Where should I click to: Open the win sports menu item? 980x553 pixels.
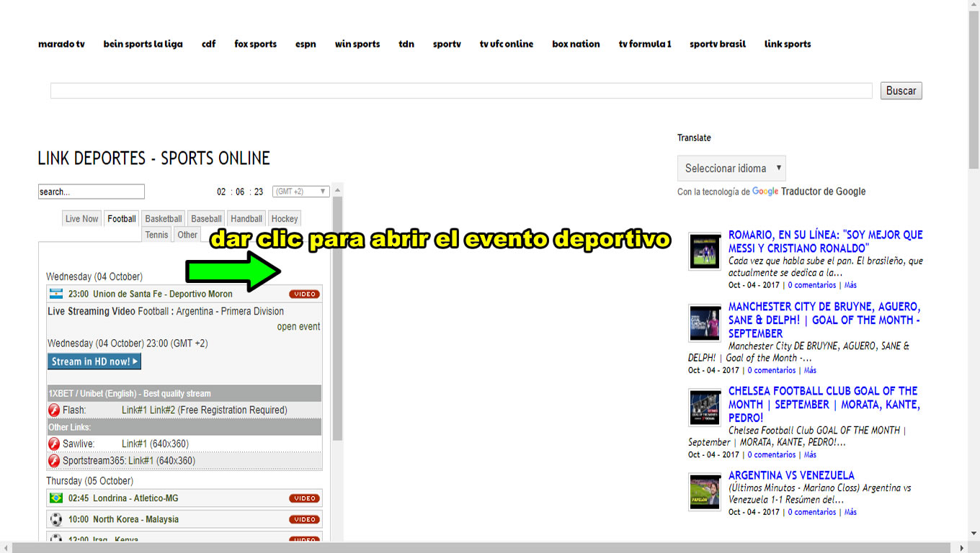point(357,44)
